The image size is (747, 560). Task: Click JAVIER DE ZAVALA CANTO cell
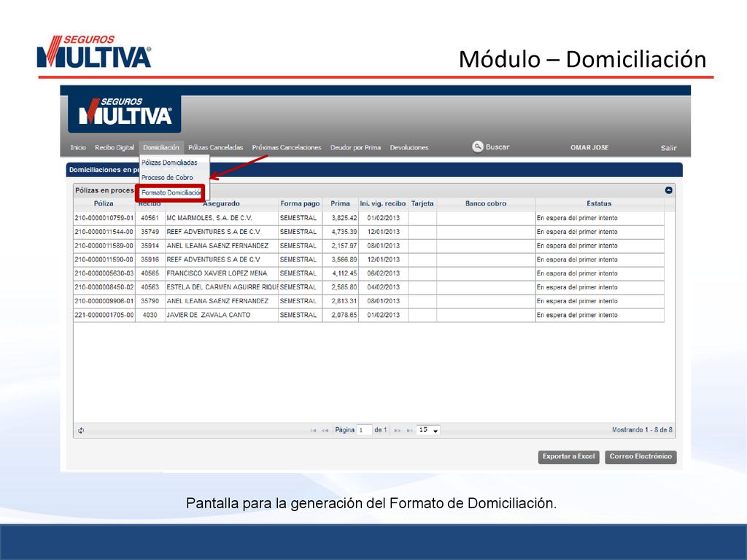coord(222,315)
